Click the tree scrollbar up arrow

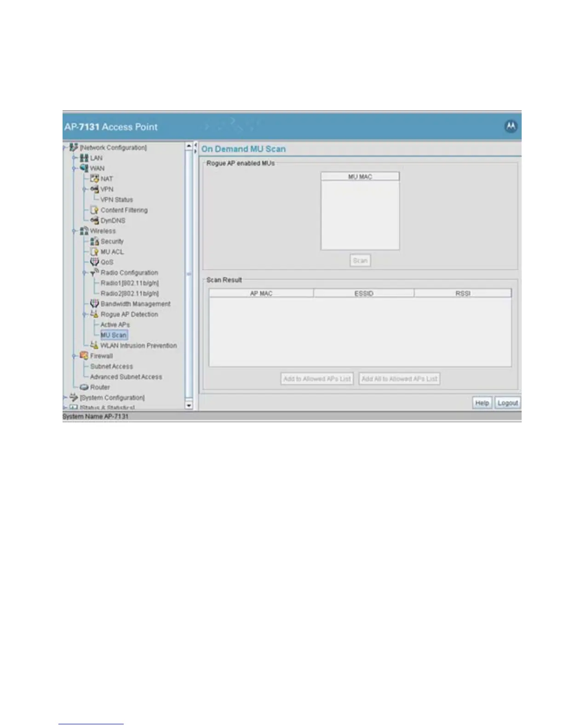tap(189, 146)
